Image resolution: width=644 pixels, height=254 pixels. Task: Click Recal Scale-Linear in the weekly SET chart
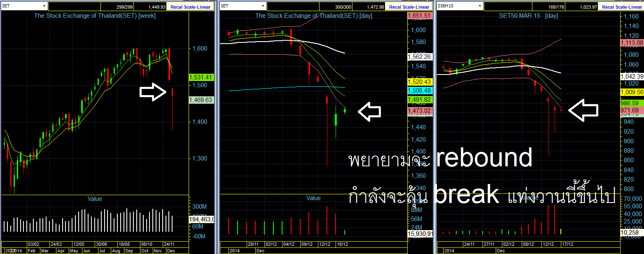(x=190, y=7)
